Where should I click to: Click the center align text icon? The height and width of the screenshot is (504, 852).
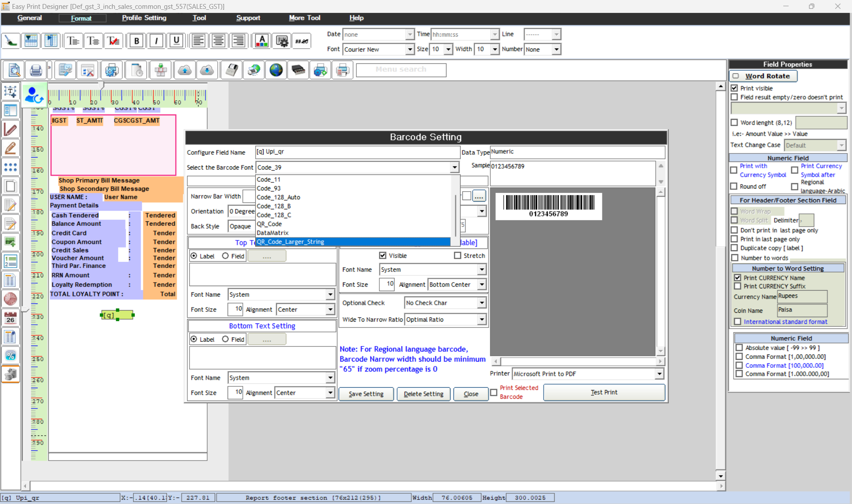click(218, 41)
